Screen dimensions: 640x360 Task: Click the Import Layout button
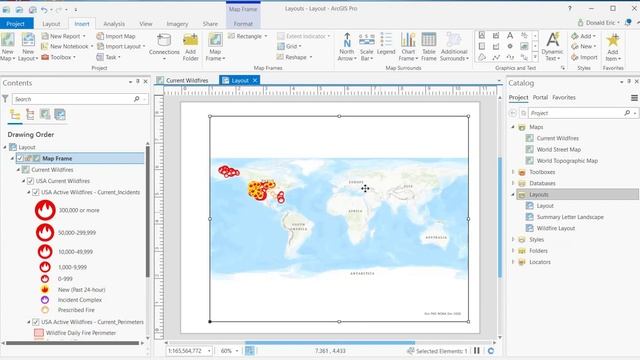121,47
